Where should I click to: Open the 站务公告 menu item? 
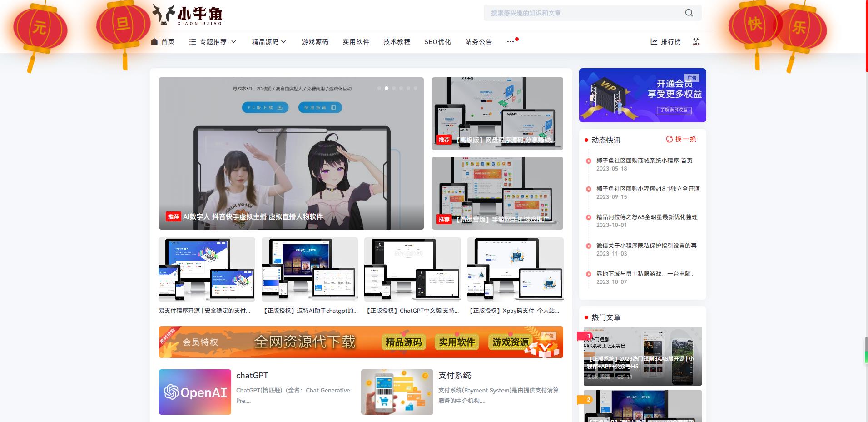click(478, 41)
